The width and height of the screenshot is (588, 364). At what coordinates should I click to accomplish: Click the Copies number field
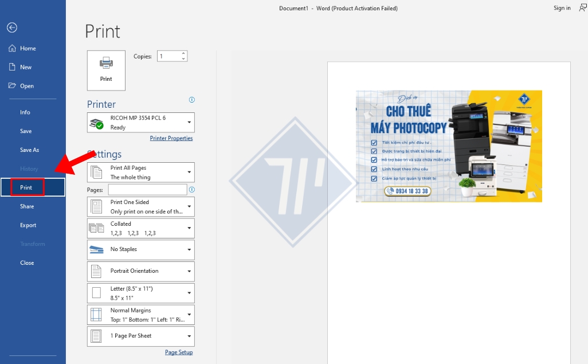(x=169, y=56)
